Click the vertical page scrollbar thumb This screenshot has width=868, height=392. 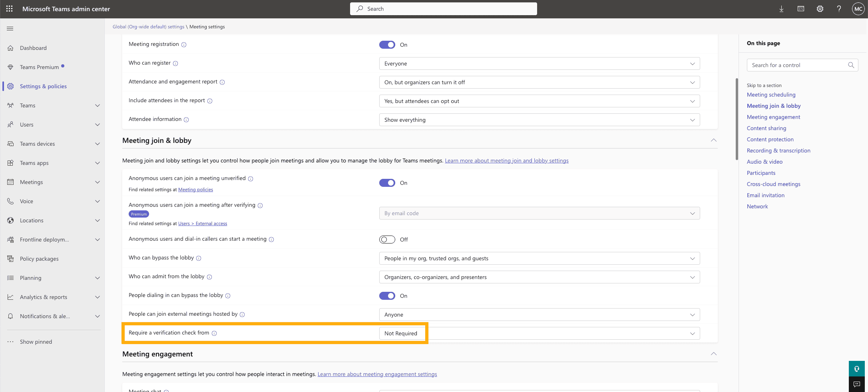point(737,119)
